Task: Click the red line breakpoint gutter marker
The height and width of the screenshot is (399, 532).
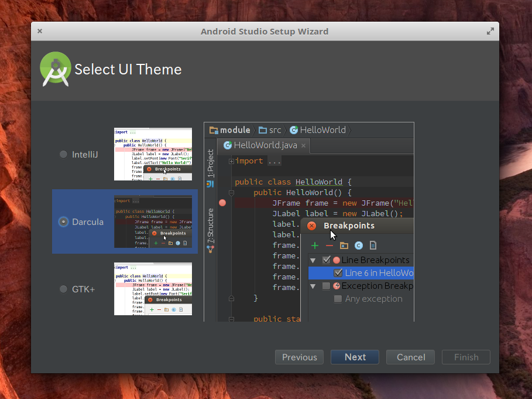Action: point(222,203)
